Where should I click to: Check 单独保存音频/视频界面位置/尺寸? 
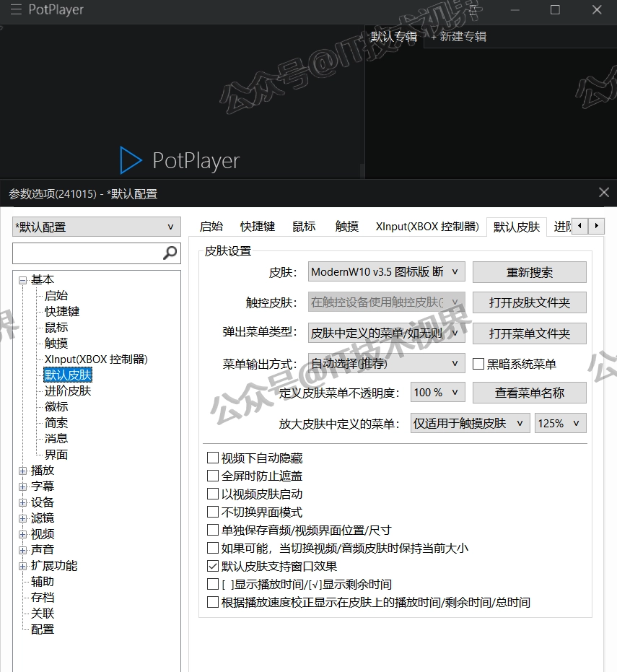pyautogui.click(x=212, y=530)
